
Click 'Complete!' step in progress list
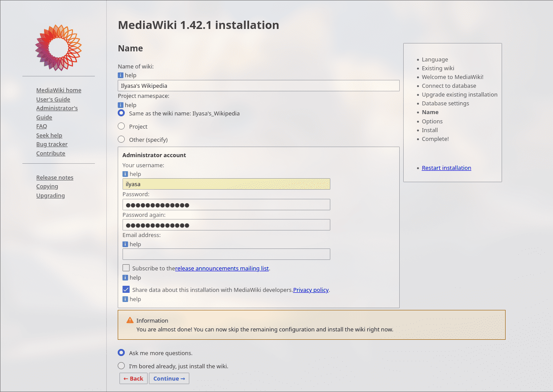[x=435, y=139]
